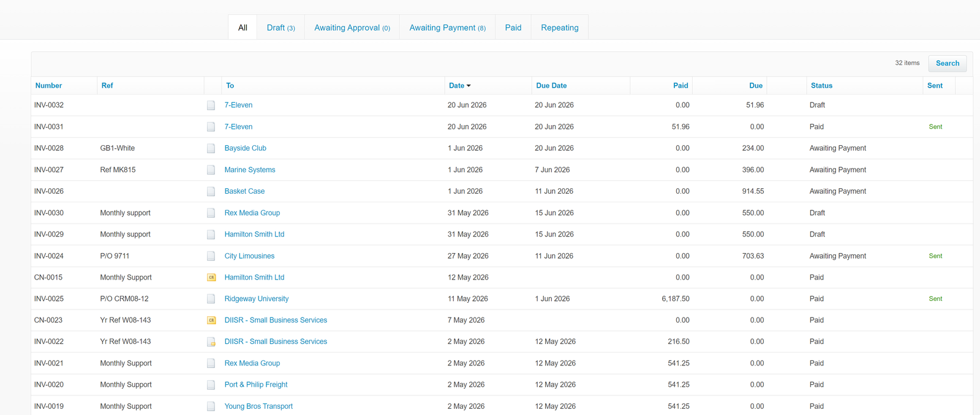980x415 pixels.
Task: Click the Sent status on INV-0031 row
Action: point(935,127)
